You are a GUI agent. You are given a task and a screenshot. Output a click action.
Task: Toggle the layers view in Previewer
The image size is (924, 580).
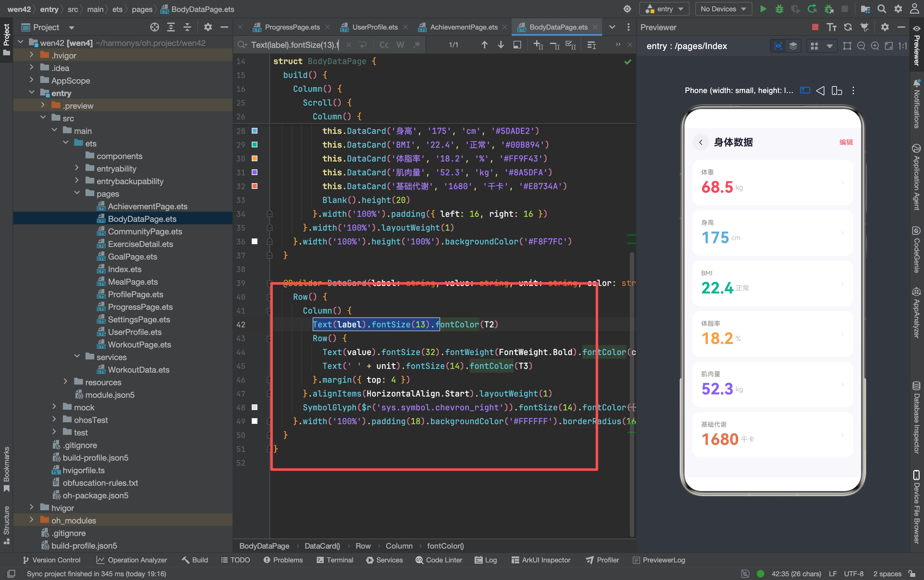click(793, 46)
